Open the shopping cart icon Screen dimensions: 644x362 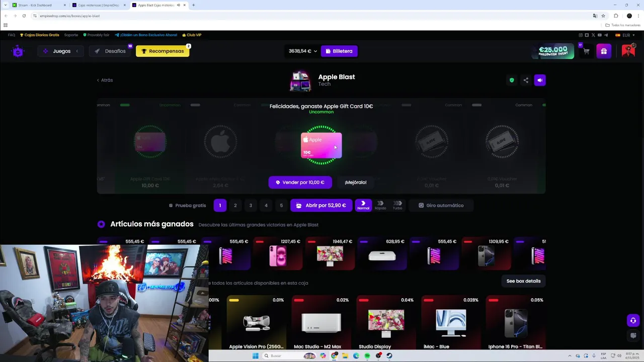pos(586,51)
